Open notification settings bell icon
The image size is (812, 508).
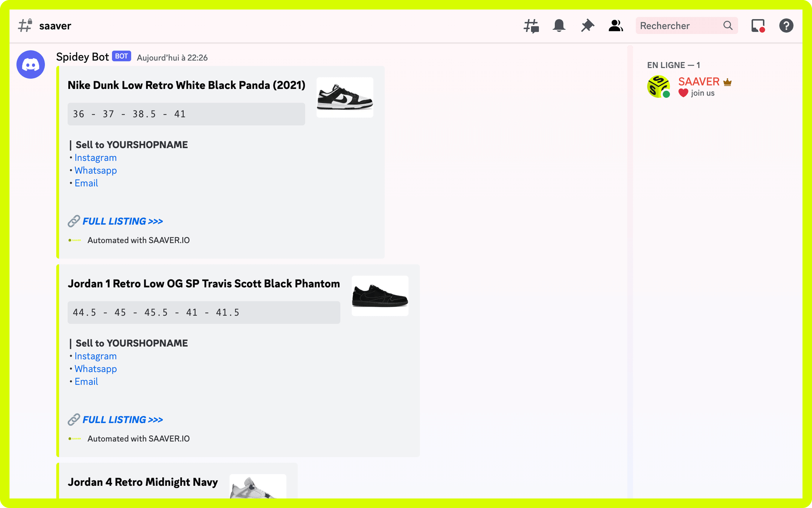[559, 26]
